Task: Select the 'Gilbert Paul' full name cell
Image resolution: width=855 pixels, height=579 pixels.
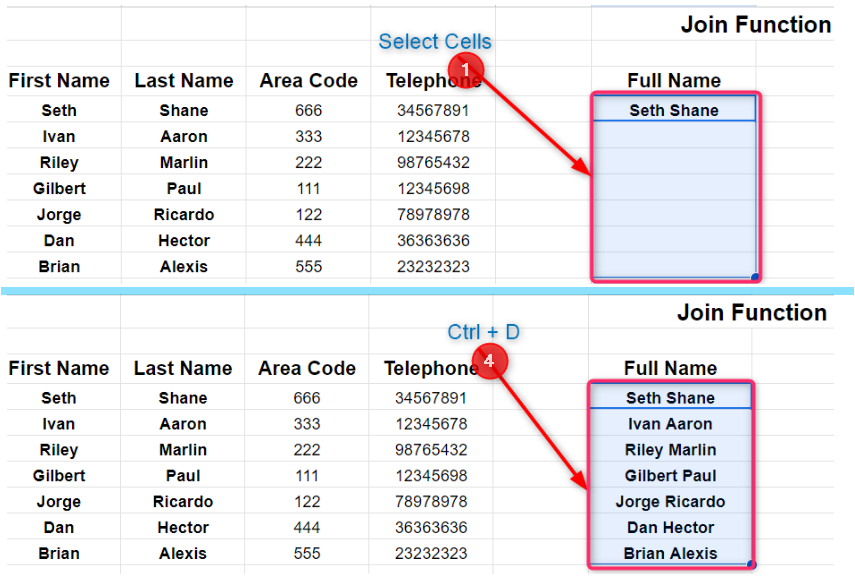Action: [x=670, y=476]
